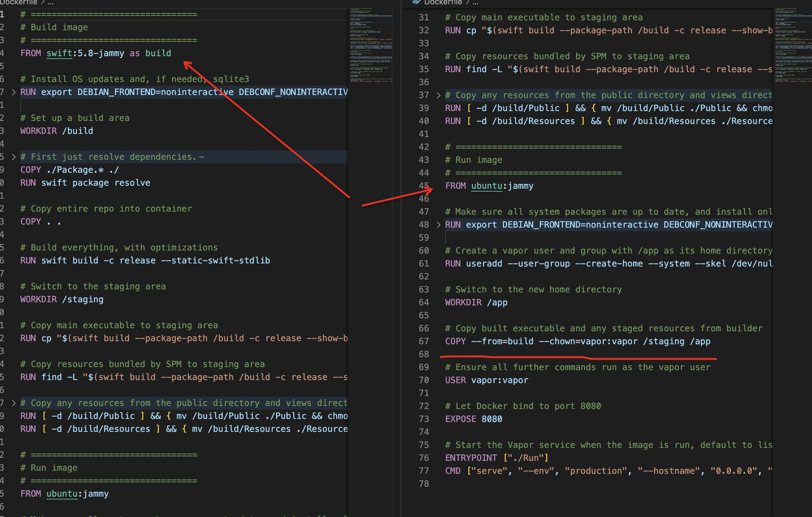Click Dockerfile breadcrumb in right editor
Screen dimensions: 812x517
(x=443, y=2)
